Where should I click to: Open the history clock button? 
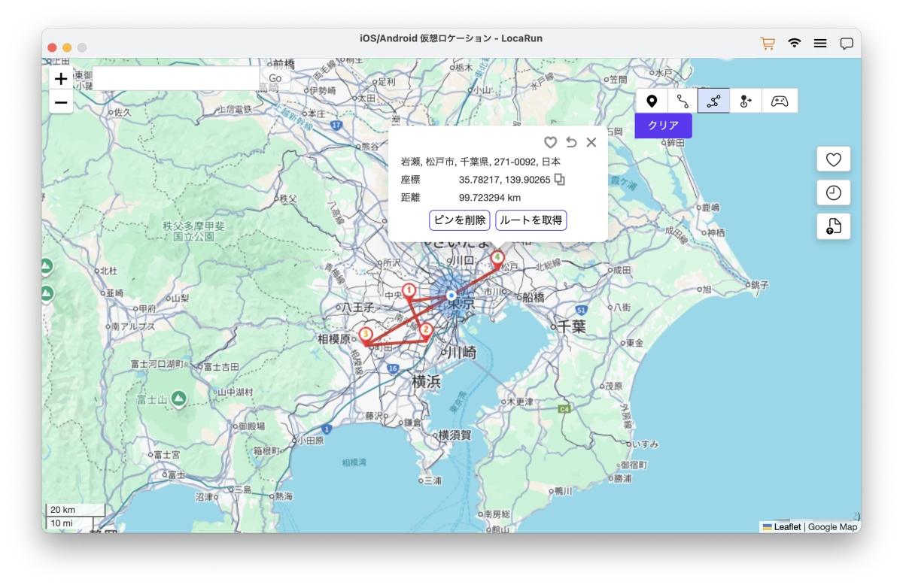834,192
